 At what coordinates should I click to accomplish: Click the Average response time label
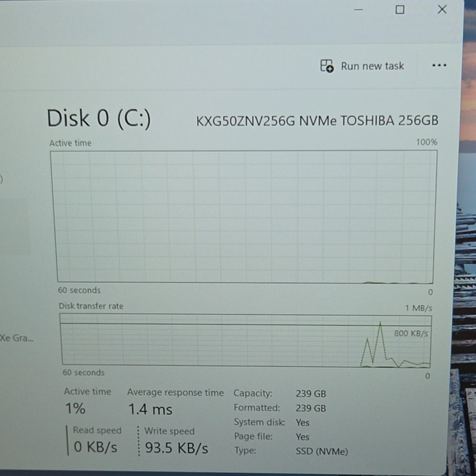click(175, 393)
